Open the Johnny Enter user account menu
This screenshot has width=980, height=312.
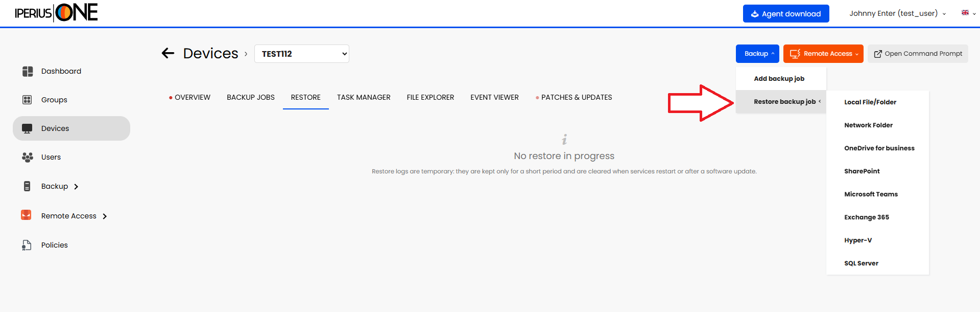(x=897, y=14)
